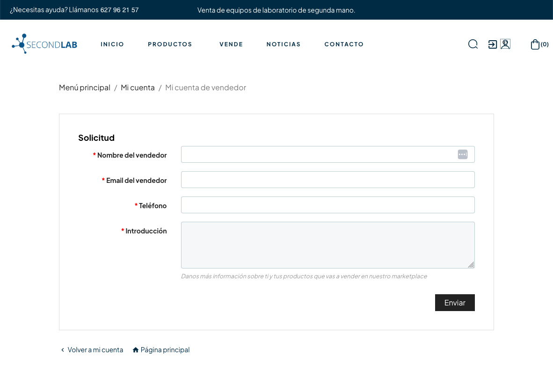Click the autofill icon in Nombre field
553x392 pixels.
(x=462, y=154)
